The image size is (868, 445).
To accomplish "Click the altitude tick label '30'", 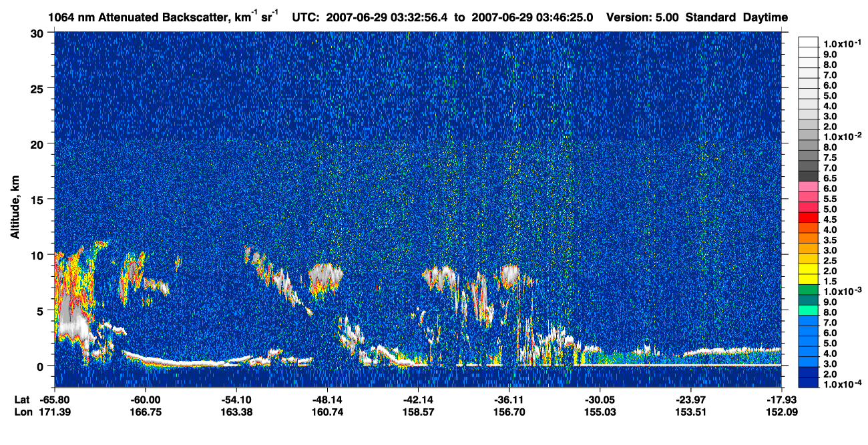I will pyautogui.click(x=39, y=33).
